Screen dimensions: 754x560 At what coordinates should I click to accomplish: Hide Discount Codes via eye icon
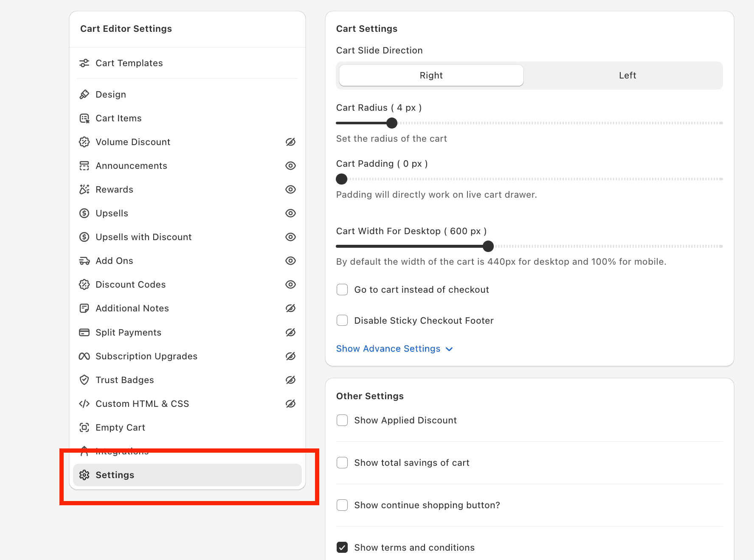290,285
